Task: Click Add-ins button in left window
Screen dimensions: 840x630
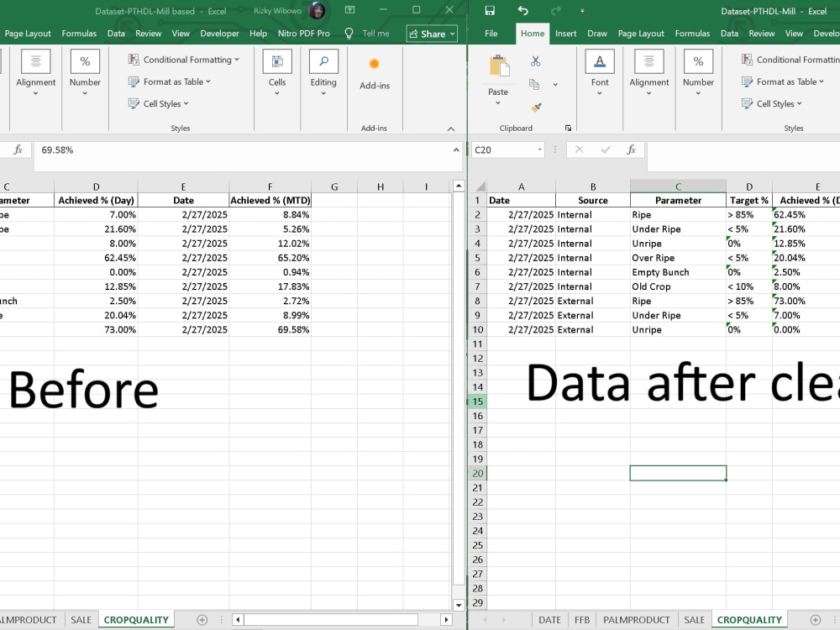Action: [375, 73]
